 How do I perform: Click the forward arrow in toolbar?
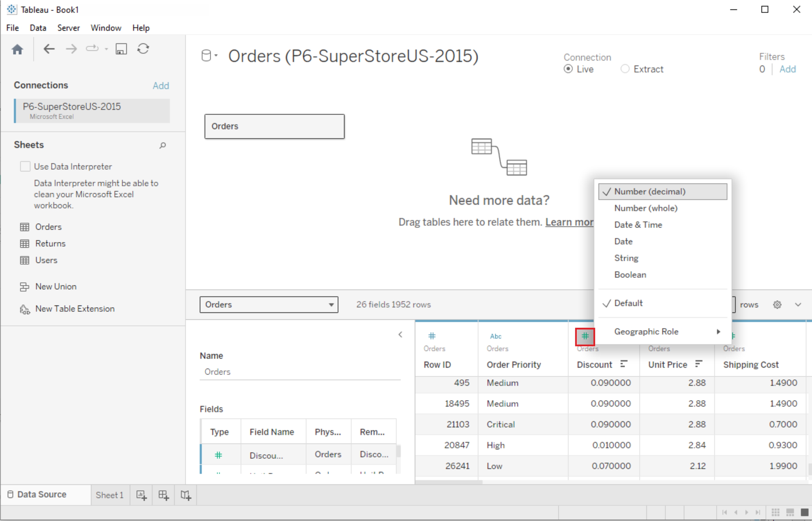pos(71,49)
